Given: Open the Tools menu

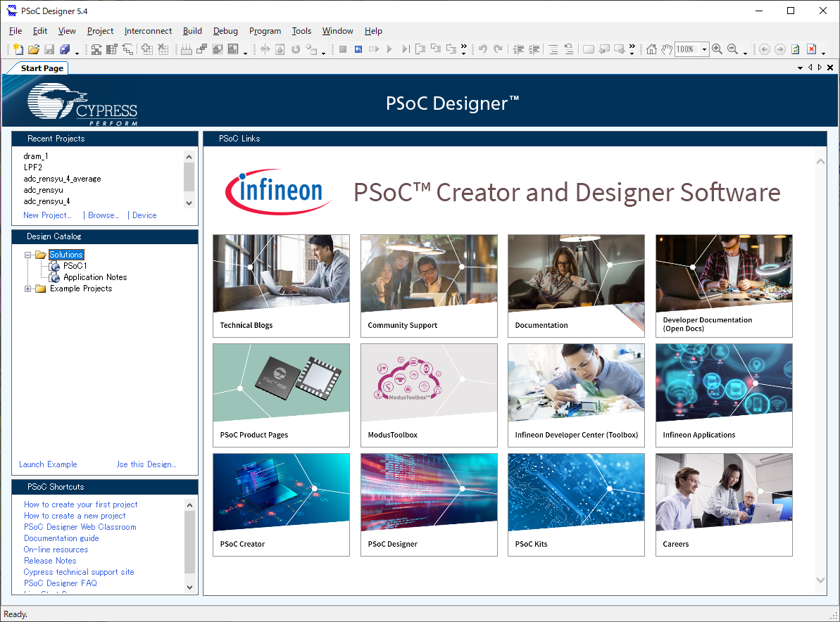Looking at the screenshot, I should coord(301,31).
